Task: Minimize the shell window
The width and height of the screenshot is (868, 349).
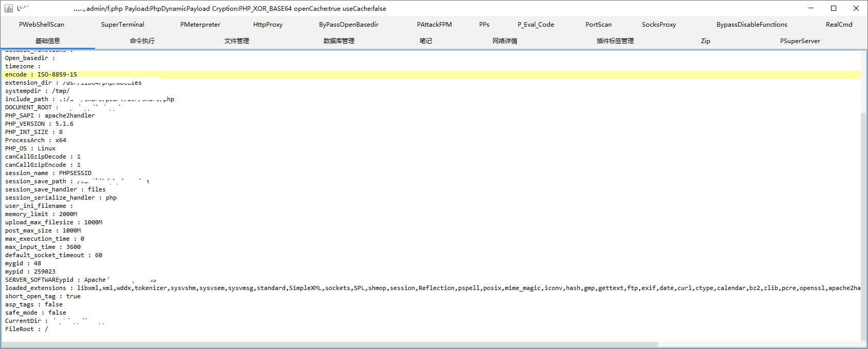Action: 811,8
